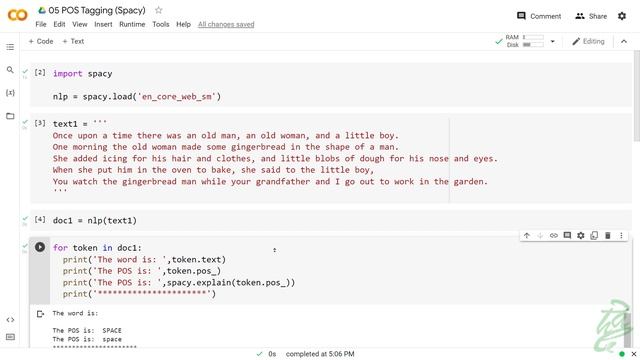Expand the runtime connection options arrow
The width and height of the screenshot is (640, 360).
553,41
